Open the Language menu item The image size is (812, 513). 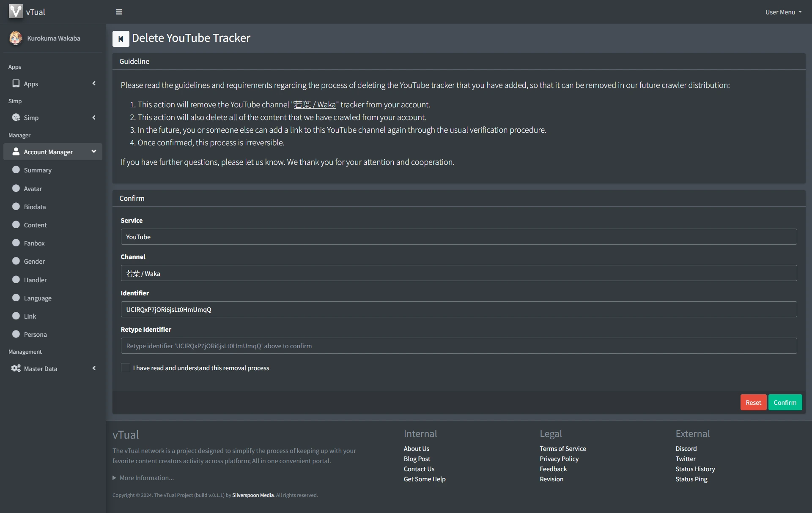(38, 298)
